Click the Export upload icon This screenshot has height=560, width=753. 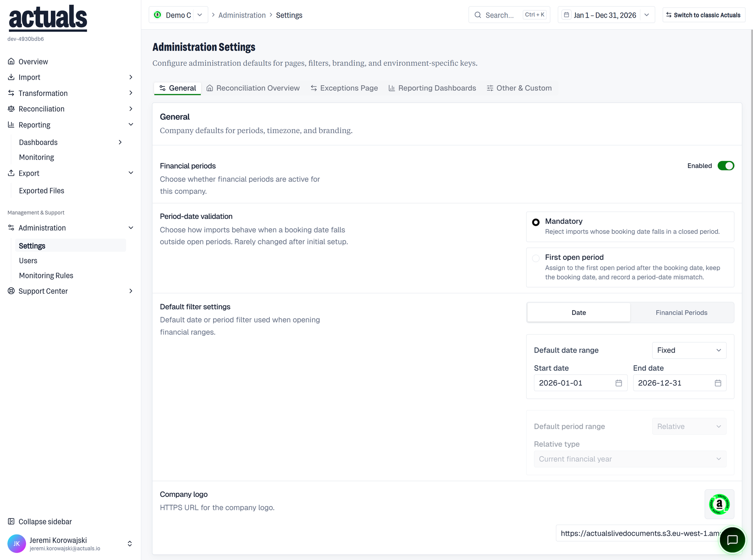[x=11, y=173]
